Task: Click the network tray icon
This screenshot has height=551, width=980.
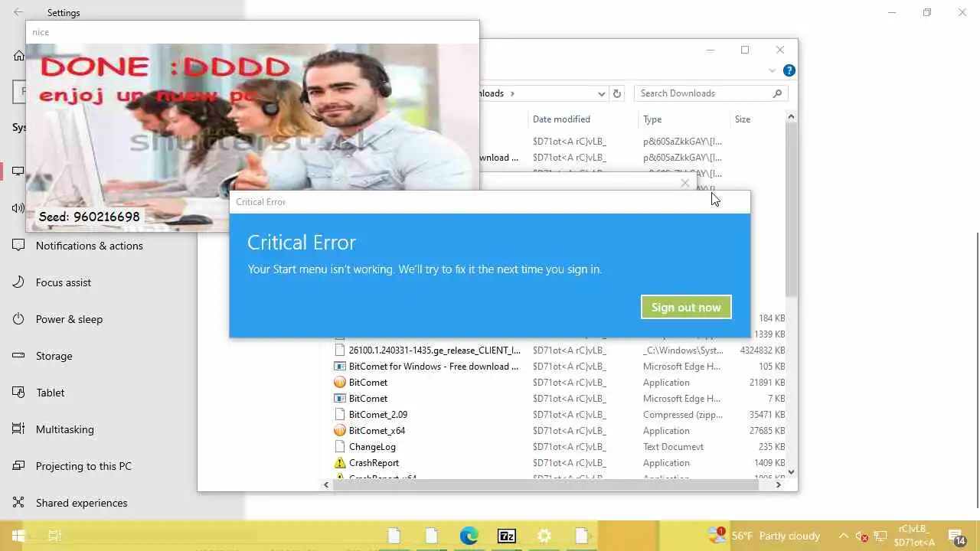Action: point(880,536)
